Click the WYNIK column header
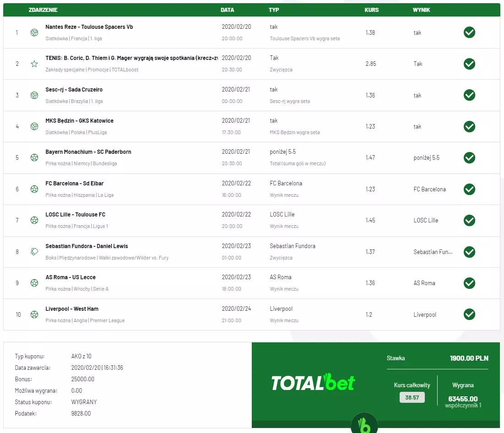Image resolution: width=504 pixels, height=433 pixels. pyautogui.click(x=421, y=10)
